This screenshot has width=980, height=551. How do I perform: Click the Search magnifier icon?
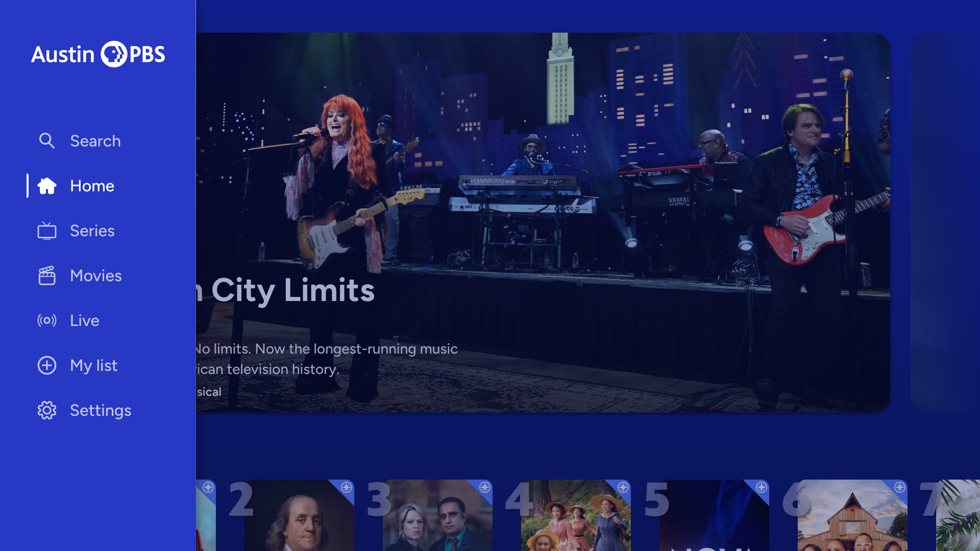[x=47, y=141]
